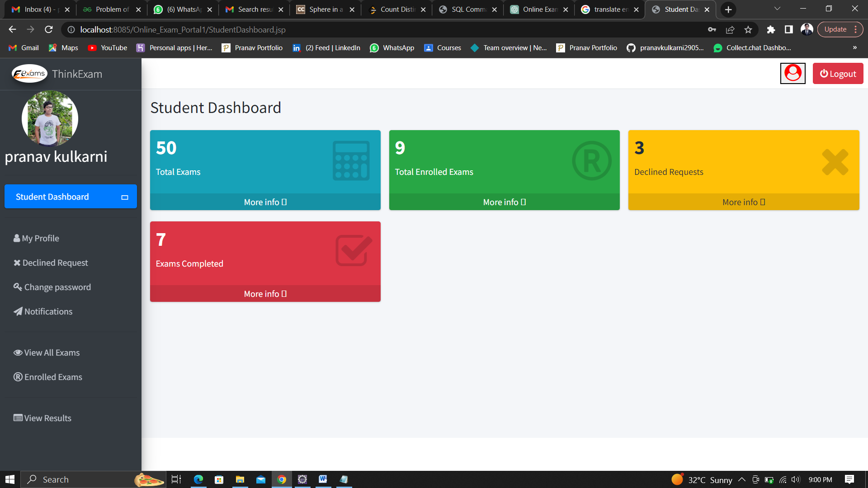Click the user avatar icon beside Logout
This screenshot has height=488, width=868.
(x=793, y=73)
